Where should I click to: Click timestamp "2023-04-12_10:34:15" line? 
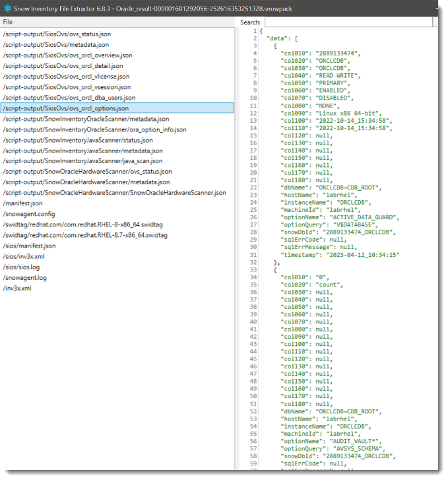point(340,255)
